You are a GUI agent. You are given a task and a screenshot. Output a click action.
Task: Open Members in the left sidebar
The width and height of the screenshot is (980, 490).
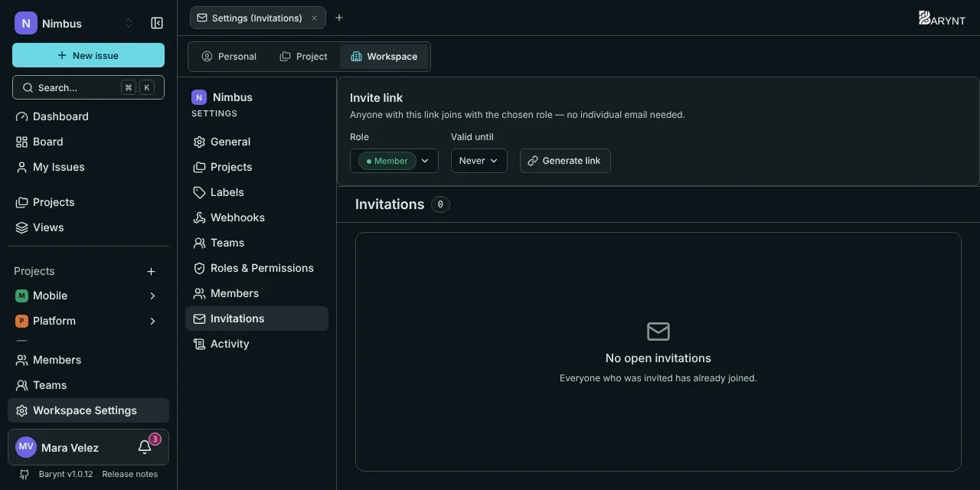[x=88, y=360]
